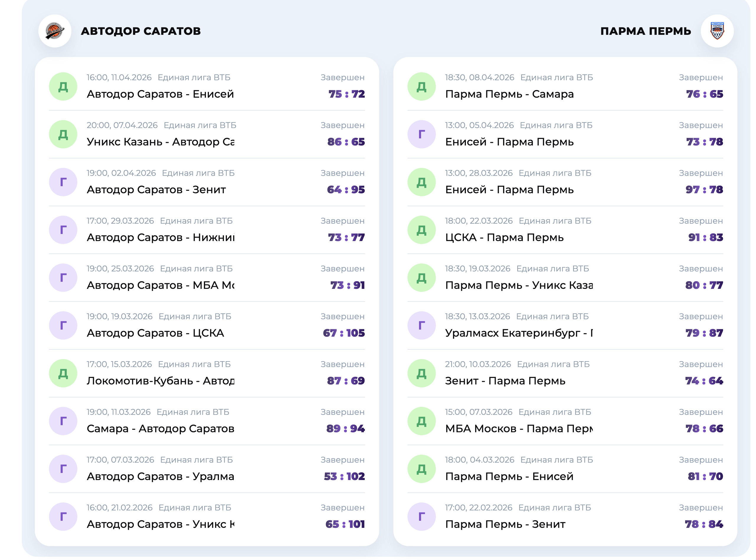The image size is (756, 560).
Task: Click Г badge for Самара - Автодор Саратов
Action: pyautogui.click(x=63, y=421)
